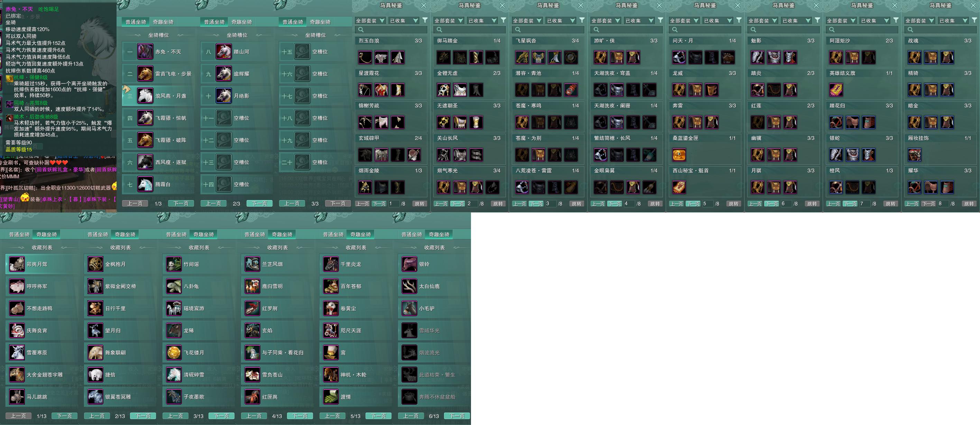Select the 千里炎龙 mount icon
This screenshot has height=425, width=980.
point(331,264)
